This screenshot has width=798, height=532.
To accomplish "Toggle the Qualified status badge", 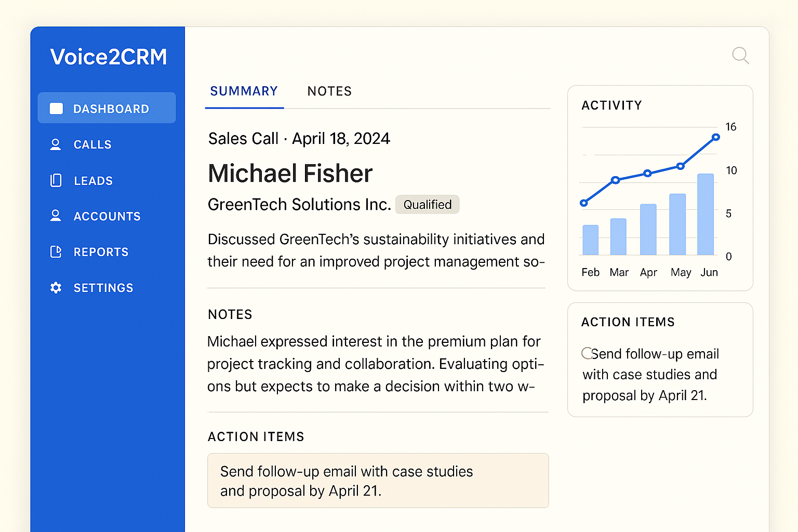I will pyautogui.click(x=427, y=204).
